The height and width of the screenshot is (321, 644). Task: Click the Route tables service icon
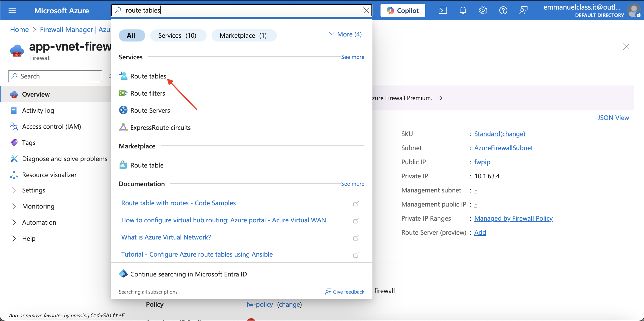click(123, 76)
